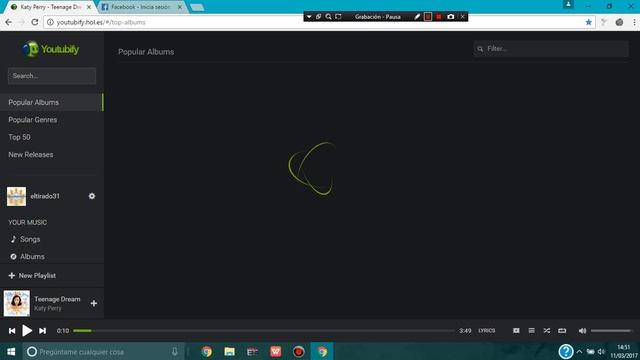Click the Cortana microphone icon
Screen dimensions: 640x360
(x=175, y=351)
